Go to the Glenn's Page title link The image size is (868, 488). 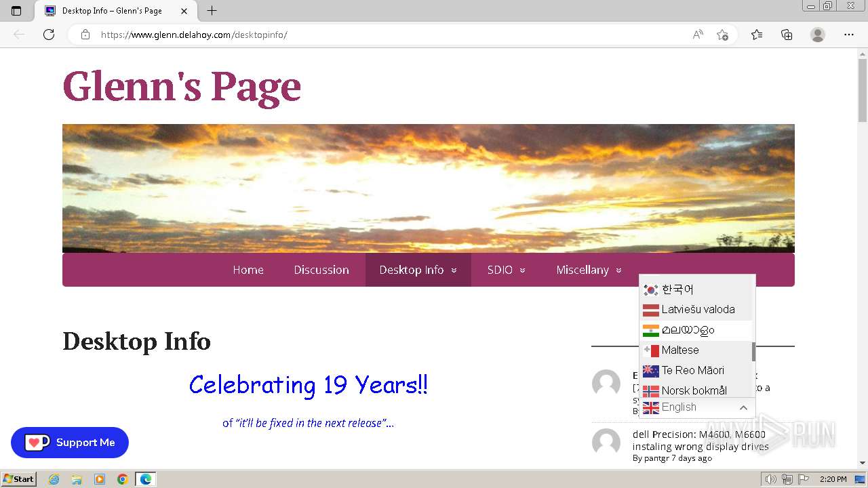182,86
